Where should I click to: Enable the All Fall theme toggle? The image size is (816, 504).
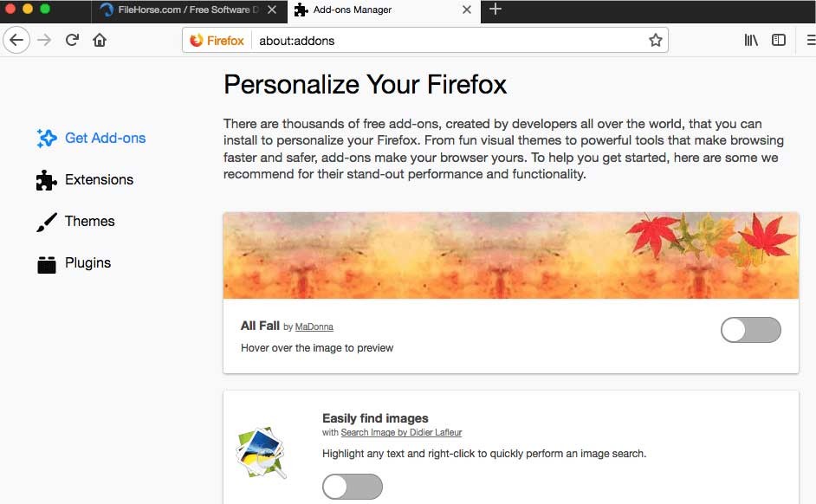750,330
